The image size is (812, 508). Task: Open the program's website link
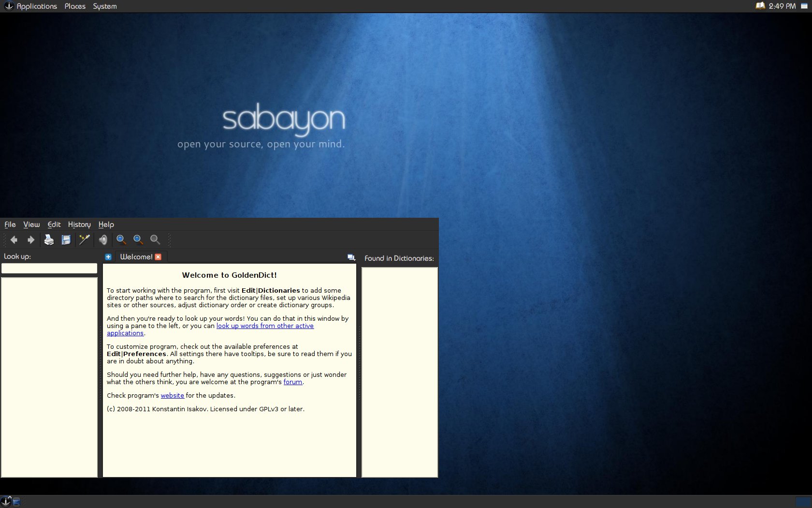172,396
